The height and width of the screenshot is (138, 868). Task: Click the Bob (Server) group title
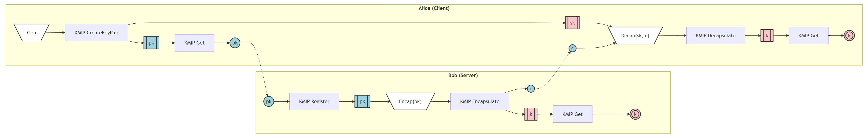[463, 75]
